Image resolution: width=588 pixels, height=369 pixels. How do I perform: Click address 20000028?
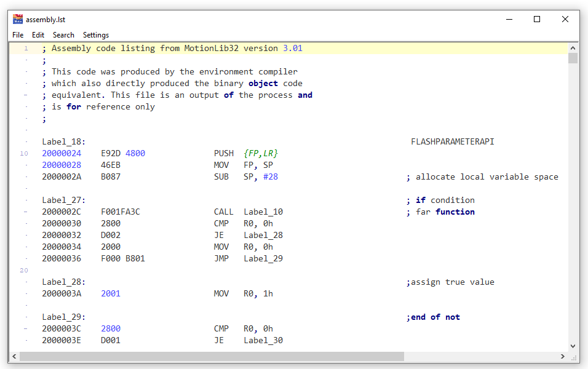62,165
